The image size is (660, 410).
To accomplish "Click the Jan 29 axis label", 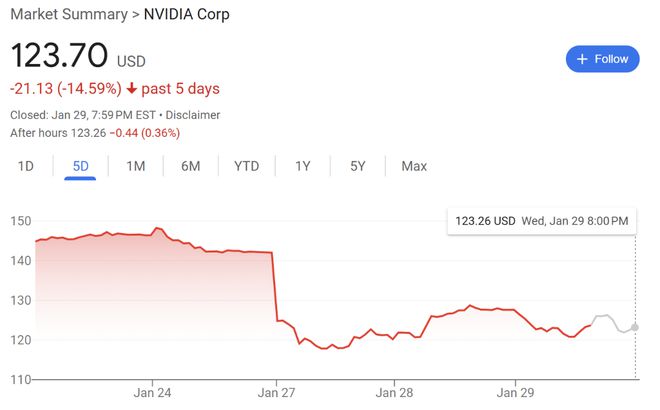I will point(515,393).
